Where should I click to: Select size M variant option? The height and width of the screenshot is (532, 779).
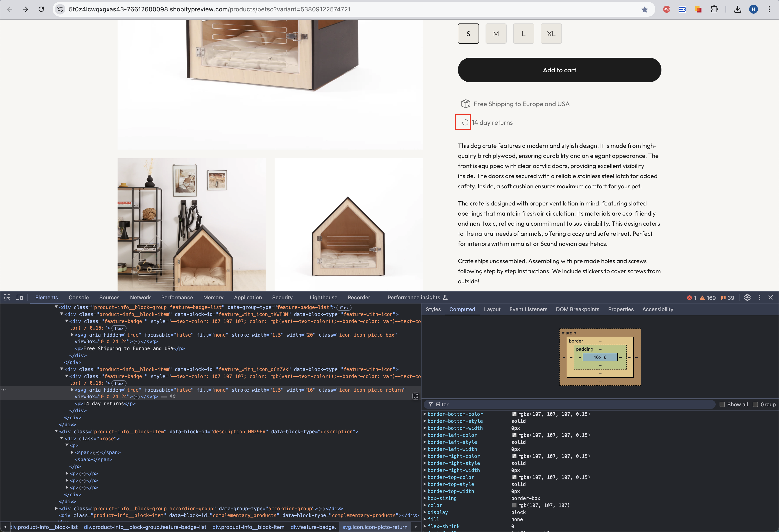click(496, 34)
